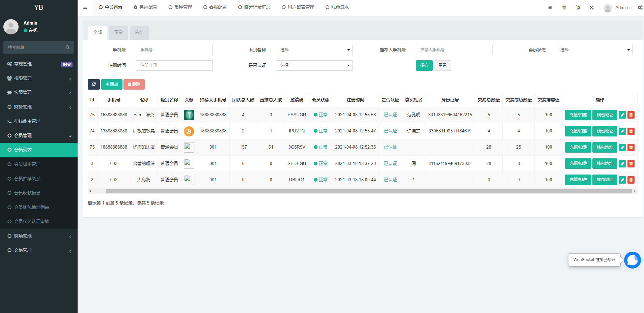Click the refresh icon above the member table
Image resolution: width=644 pixels, height=313 pixels.
pos(94,84)
